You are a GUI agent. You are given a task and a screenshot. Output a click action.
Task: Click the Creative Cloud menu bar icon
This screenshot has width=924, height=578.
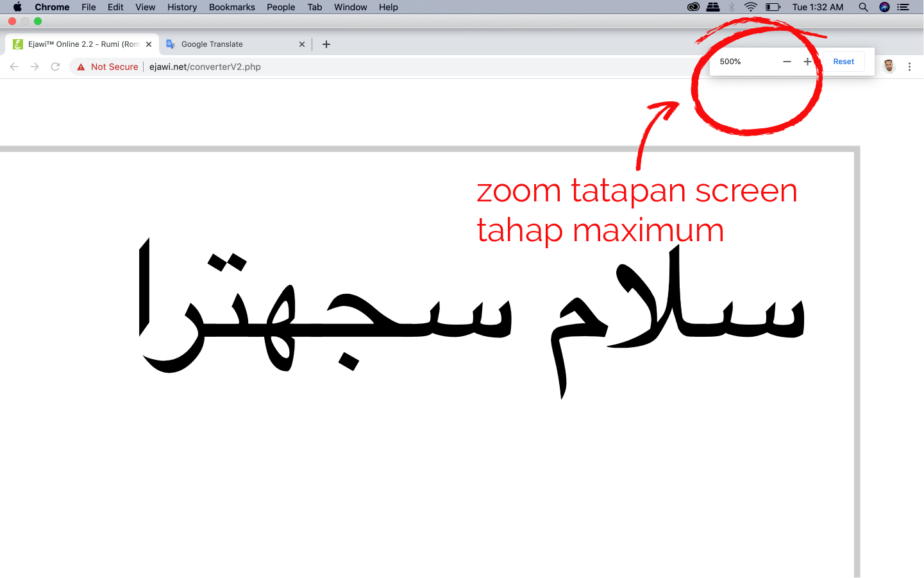point(693,7)
